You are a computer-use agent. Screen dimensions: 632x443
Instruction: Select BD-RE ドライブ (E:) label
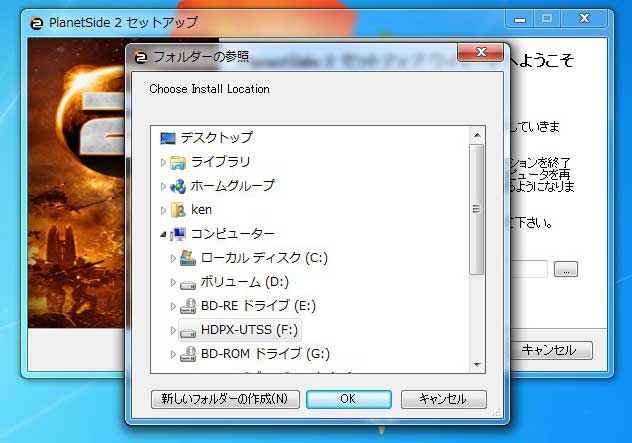pos(258,306)
